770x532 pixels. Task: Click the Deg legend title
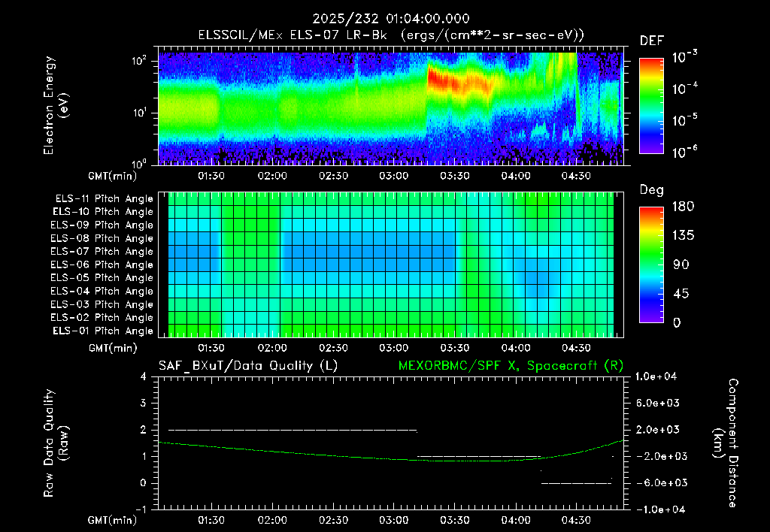652,190
